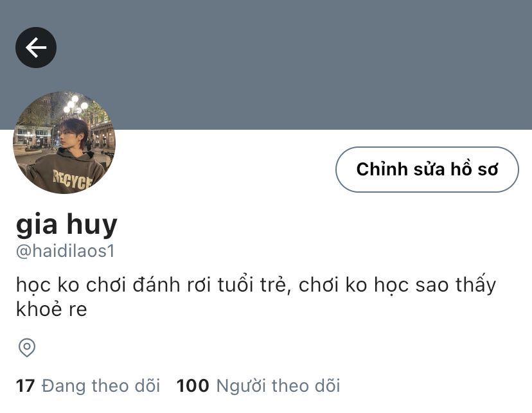Click the Người theo dõi label
The image size is (532, 413).
pyautogui.click(x=278, y=386)
